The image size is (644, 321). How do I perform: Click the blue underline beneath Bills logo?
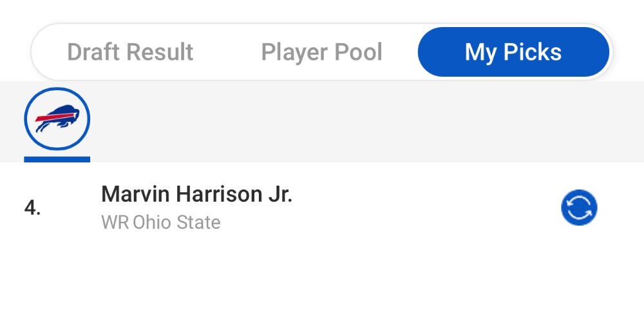click(x=57, y=159)
